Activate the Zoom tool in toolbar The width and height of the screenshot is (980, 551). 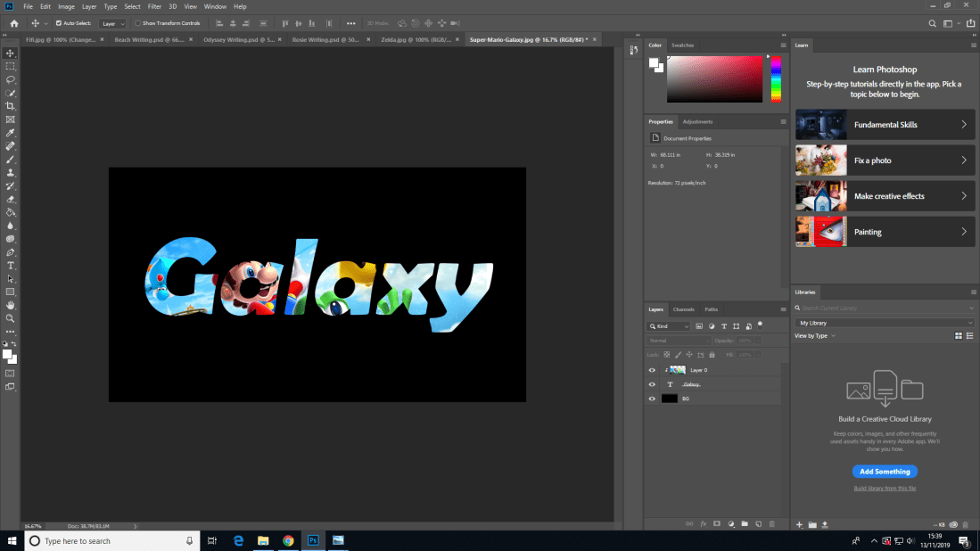pos(11,318)
